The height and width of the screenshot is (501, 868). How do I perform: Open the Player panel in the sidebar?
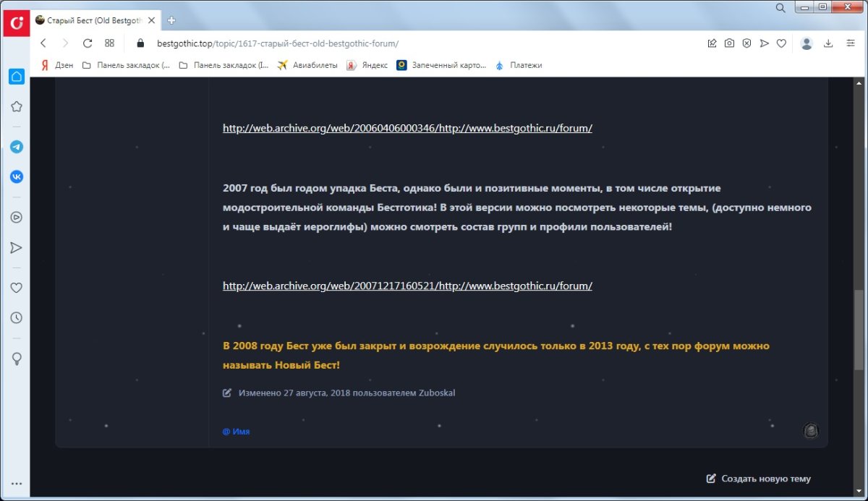click(16, 217)
